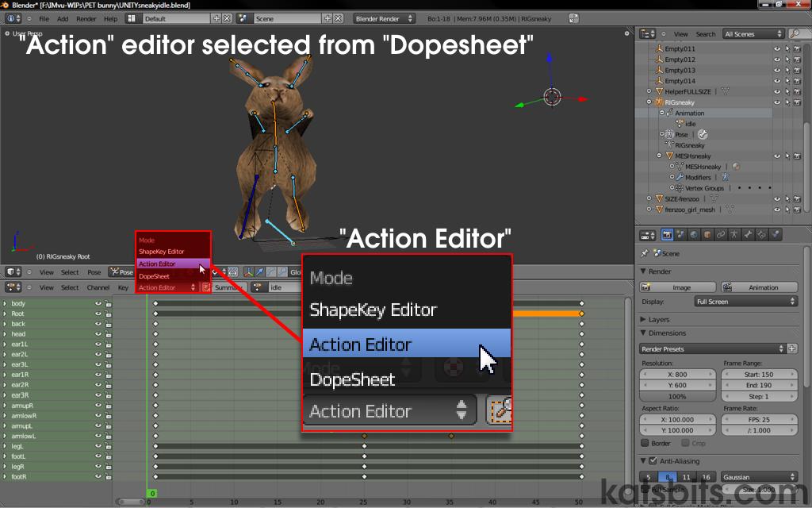Select the translate manipulator arrow icon

click(259, 271)
